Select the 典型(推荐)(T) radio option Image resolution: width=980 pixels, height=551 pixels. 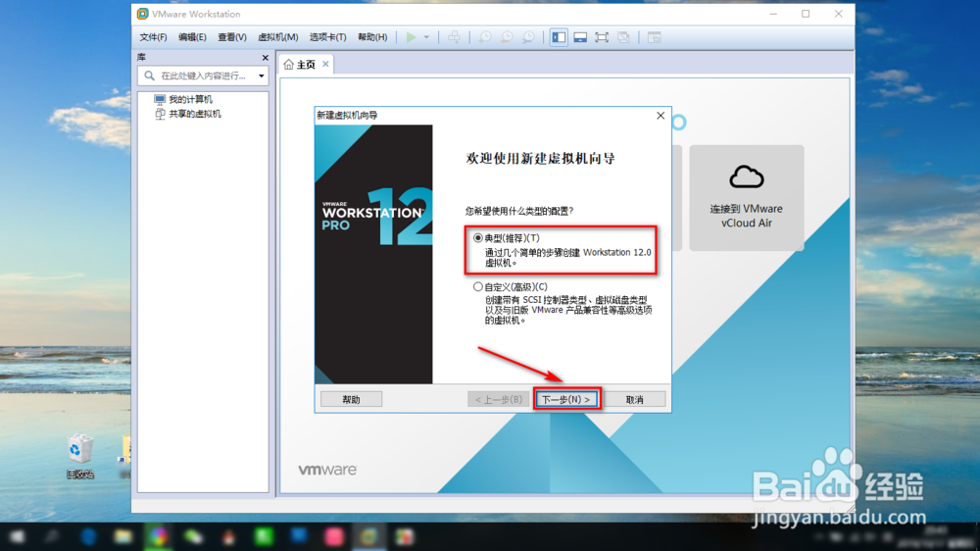pos(478,238)
